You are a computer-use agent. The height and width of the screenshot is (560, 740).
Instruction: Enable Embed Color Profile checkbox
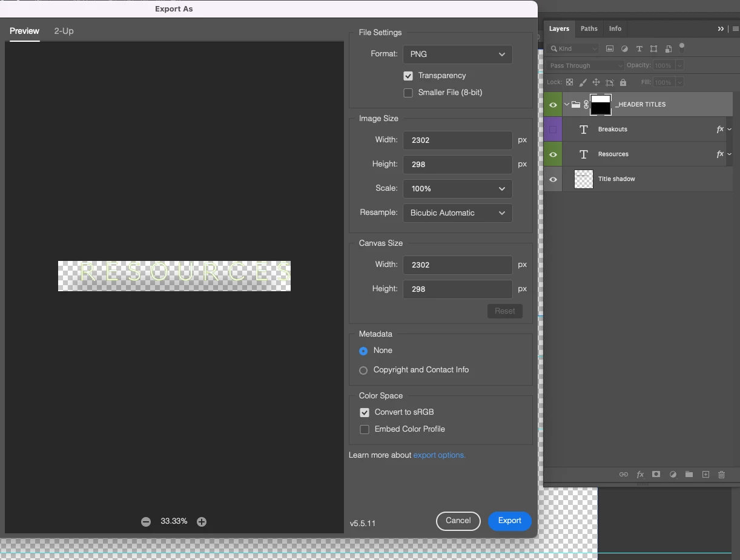pos(365,429)
